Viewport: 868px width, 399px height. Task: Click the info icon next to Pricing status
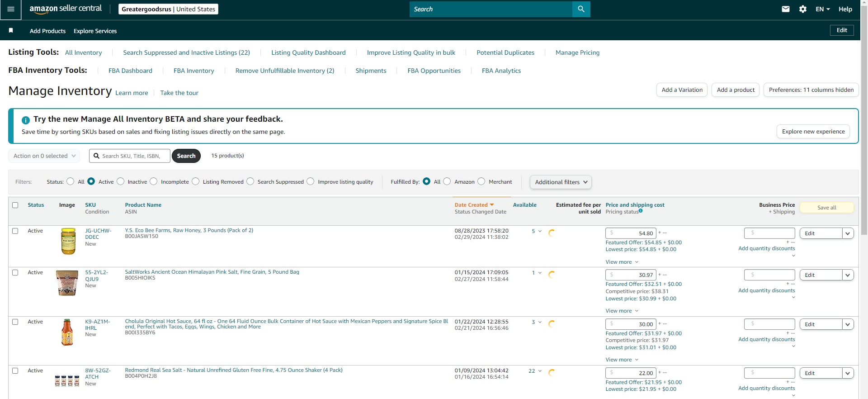[641, 211]
